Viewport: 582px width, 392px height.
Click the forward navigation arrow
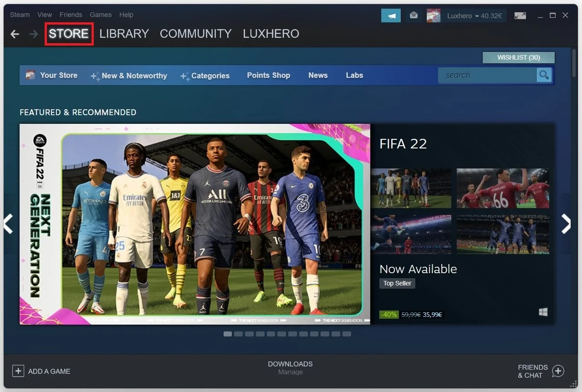point(33,34)
